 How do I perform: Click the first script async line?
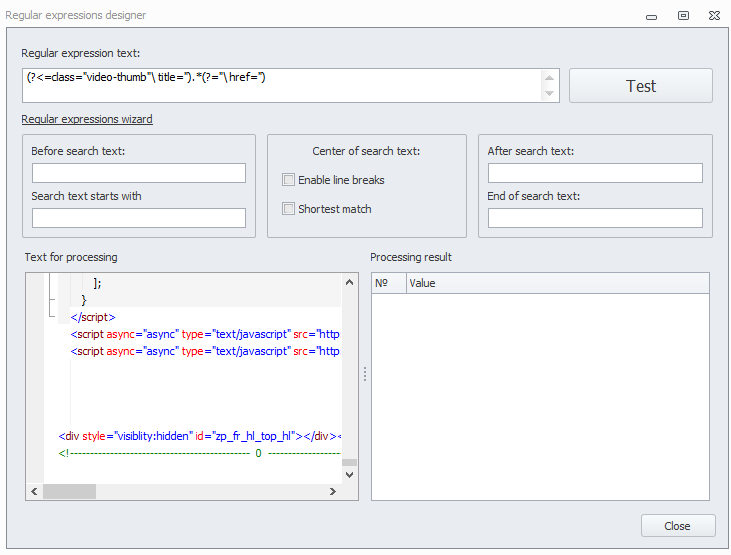(205, 334)
